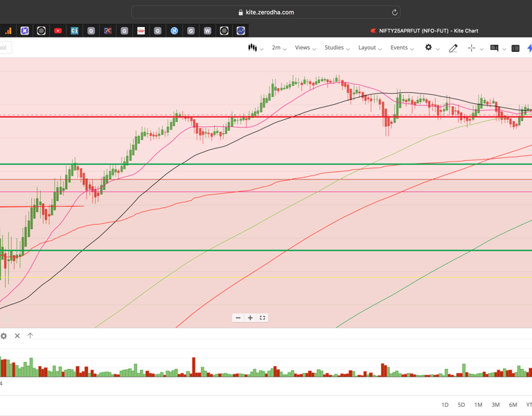Enter full screen chart mode
Viewport: 532px width, 416px height.
coord(263,318)
